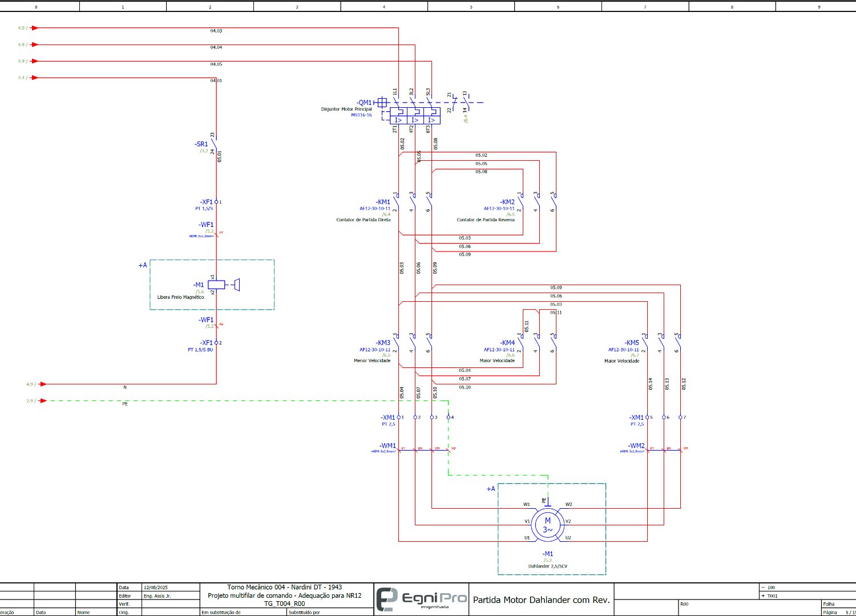Select the KM1 contactor label
The height and width of the screenshot is (616, 856).
click(383, 202)
